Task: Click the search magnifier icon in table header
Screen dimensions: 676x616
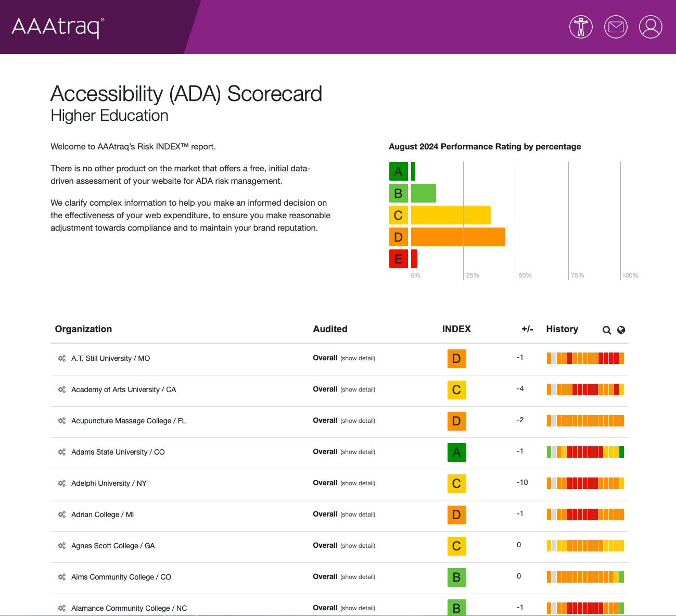Action: pos(607,330)
